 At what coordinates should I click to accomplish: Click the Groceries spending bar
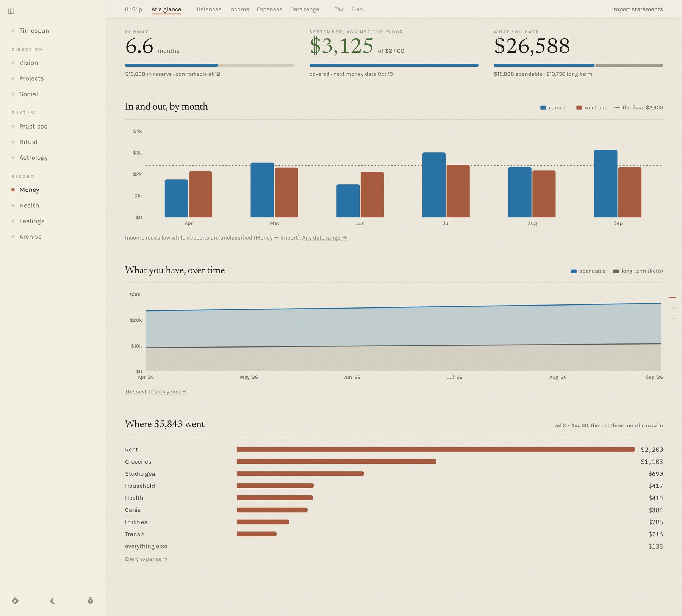coord(336,462)
